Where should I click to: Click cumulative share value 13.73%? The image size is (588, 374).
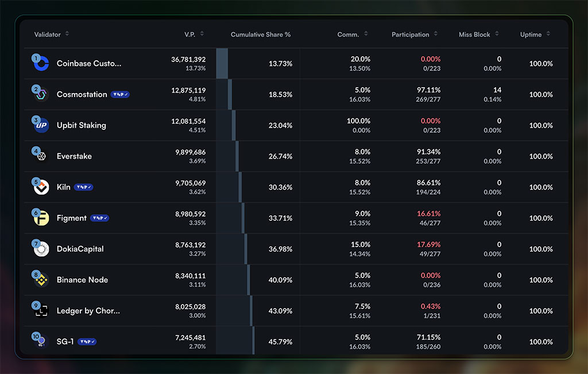[280, 64]
